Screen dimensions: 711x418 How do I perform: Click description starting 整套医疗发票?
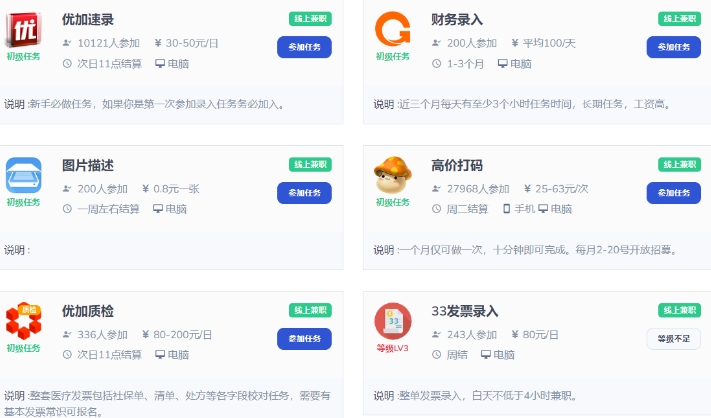[x=167, y=403]
